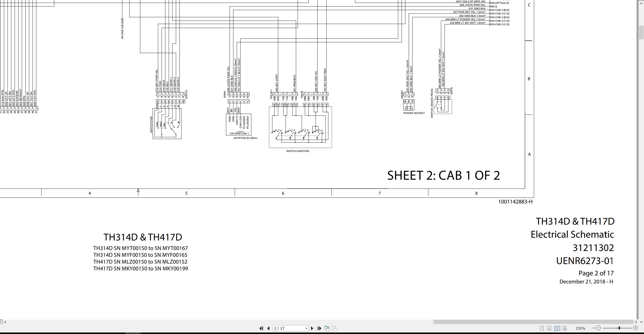Click the SWITCH, BRAKE PEDAL label
Screen dimensions: 644x334
432,103
